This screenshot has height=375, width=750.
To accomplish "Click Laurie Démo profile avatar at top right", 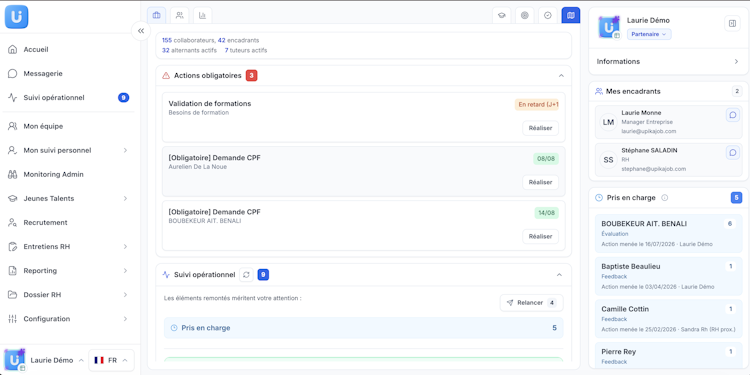I will tap(609, 27).
